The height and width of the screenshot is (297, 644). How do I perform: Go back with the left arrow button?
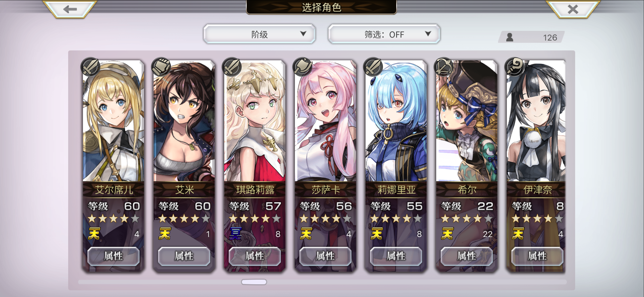[70, 9]
